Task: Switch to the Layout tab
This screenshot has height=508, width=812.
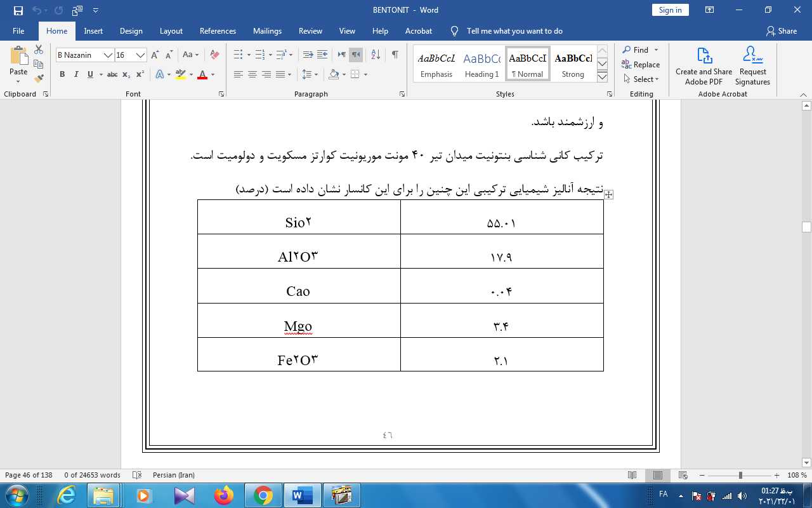Action: click(x=171, y=31)
